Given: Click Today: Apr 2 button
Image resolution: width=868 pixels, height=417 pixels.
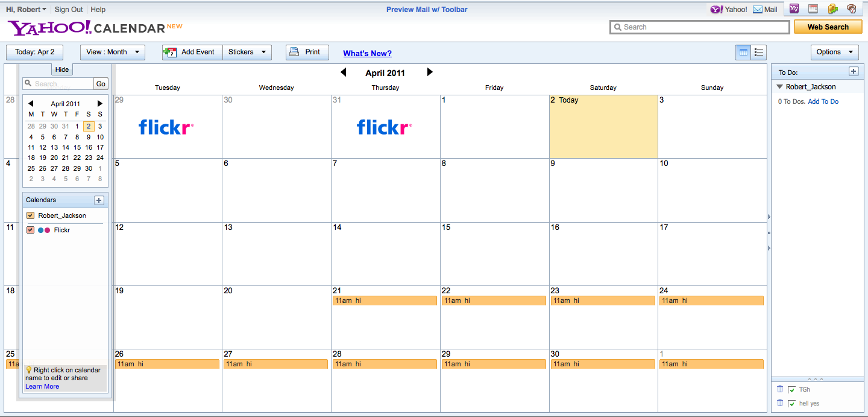Looking at the screenshot, I should coord(34,53).
